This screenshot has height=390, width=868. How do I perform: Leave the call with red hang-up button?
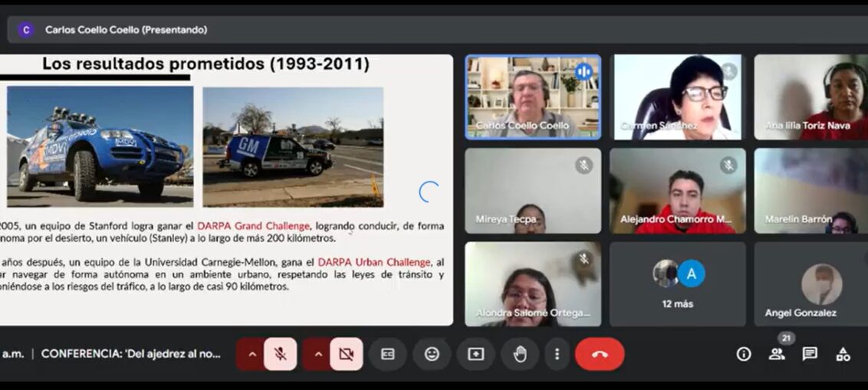(x=600, y=354)
